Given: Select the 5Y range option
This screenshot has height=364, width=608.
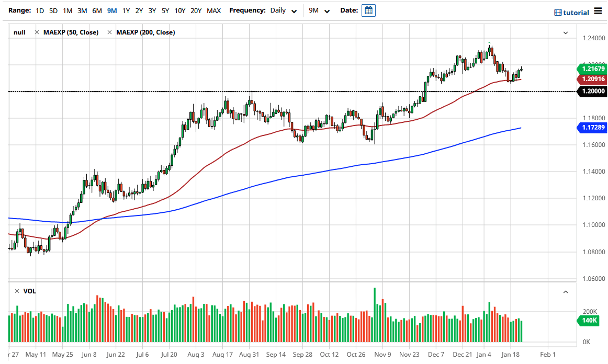Looking at the screenshot, I should point(165,10).
